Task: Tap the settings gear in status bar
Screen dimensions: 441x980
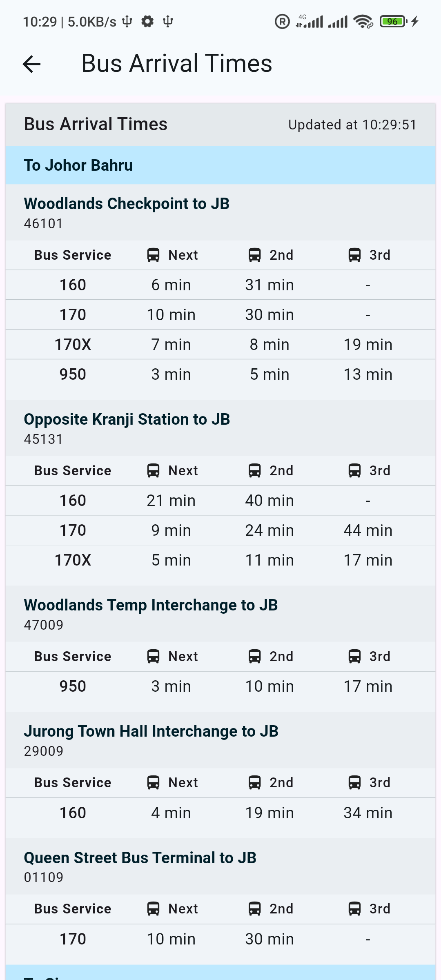Action: pos(147,21)
